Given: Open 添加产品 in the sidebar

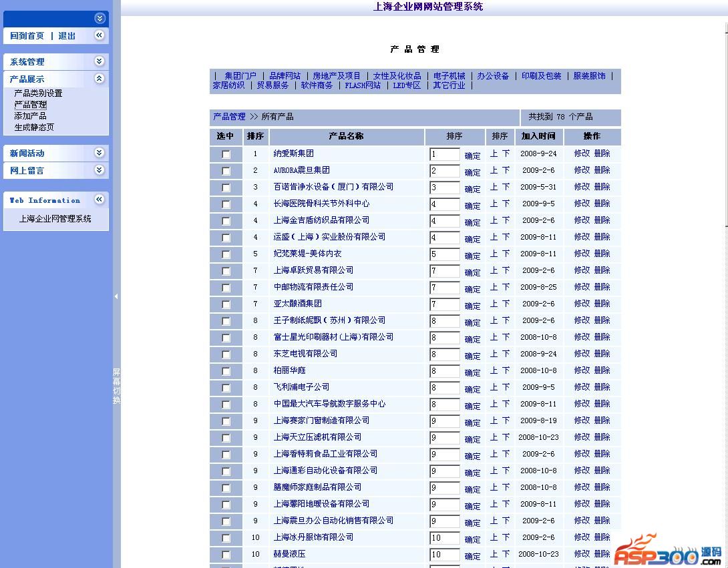Looking at the screenshot, I should (x=30, y=116).
